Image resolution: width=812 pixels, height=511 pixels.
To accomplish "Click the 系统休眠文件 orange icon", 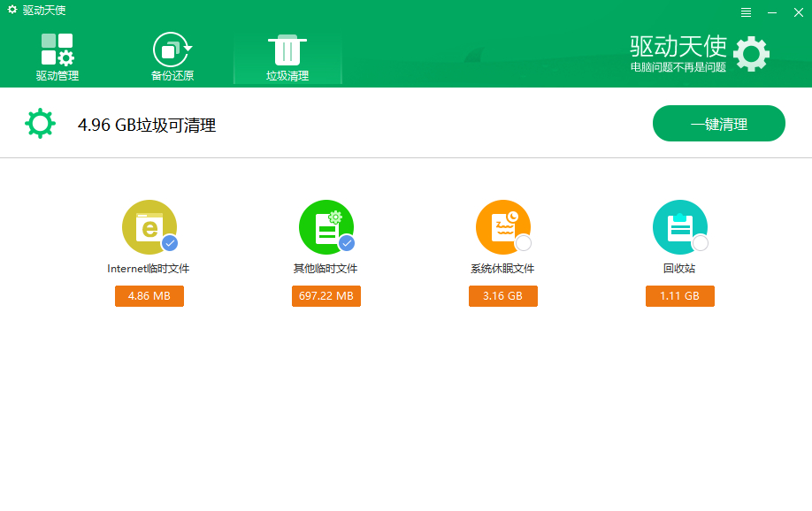I will pos(502,227).
